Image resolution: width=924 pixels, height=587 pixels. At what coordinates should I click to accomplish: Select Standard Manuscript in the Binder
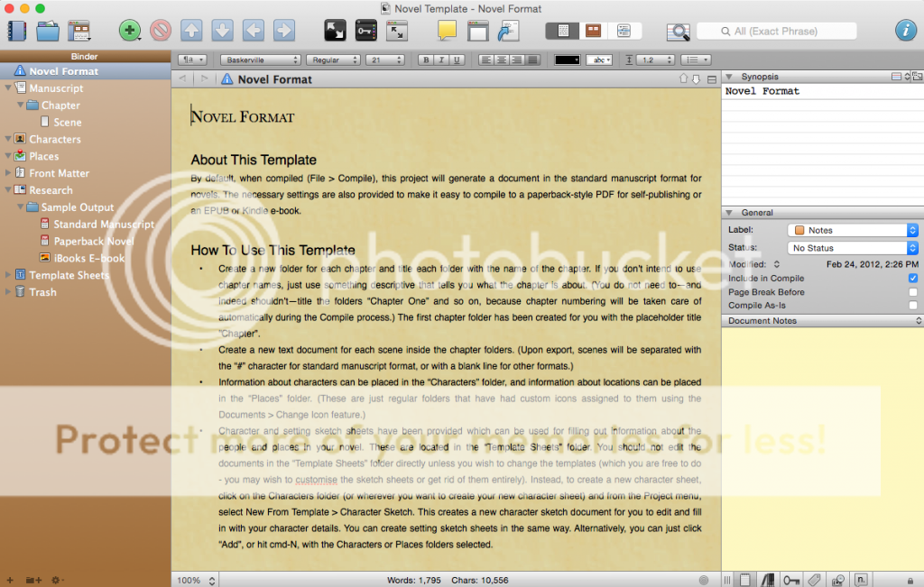(x=103, y=225)
